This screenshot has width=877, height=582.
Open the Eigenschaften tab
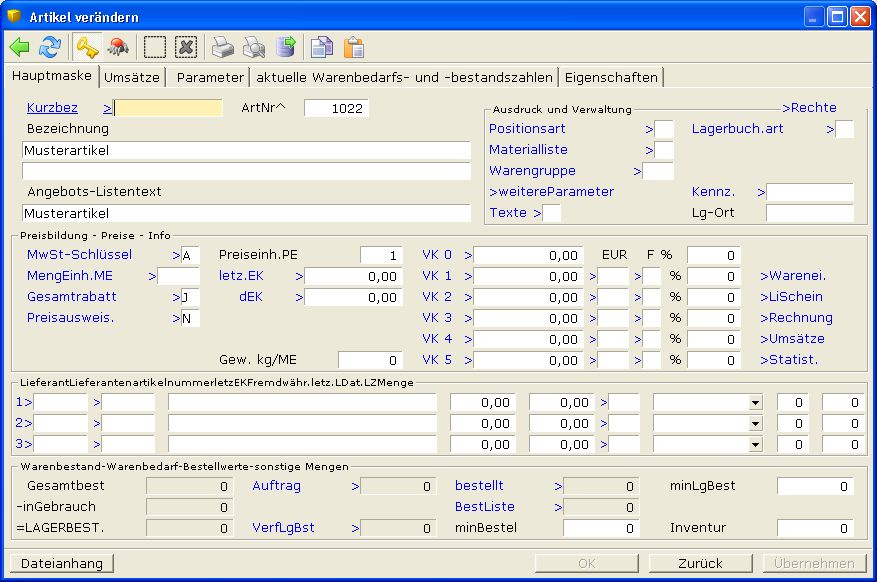(x=611, y=77)
